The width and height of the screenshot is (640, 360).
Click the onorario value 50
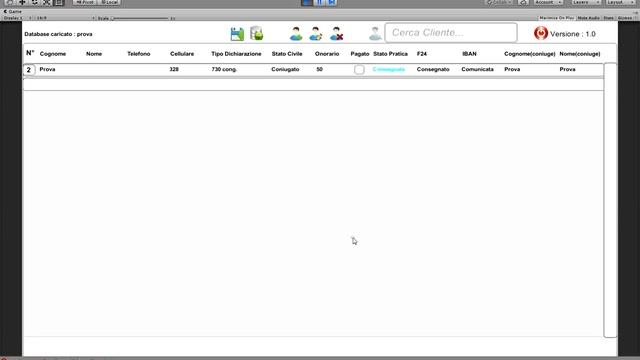[x=320, y=69]
